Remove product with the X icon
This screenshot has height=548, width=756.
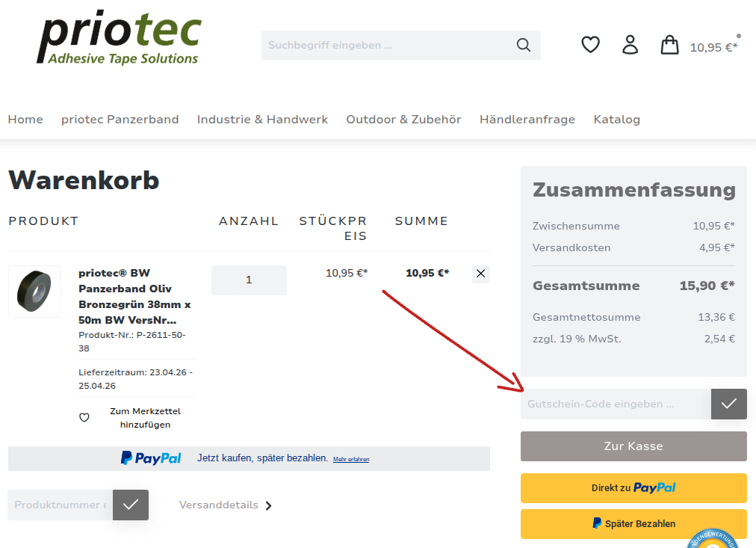click(481, 274)
